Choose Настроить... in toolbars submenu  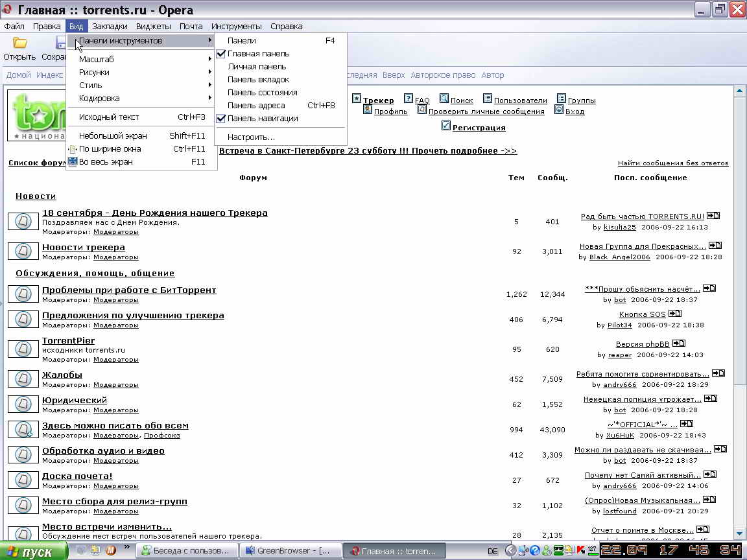point(280,137)
